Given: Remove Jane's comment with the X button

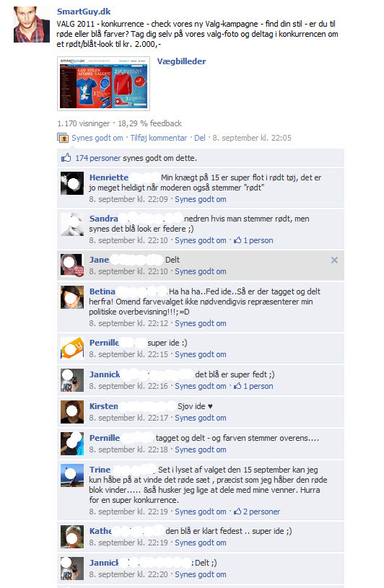Looking at the screenshot, I should pos(334,260).
